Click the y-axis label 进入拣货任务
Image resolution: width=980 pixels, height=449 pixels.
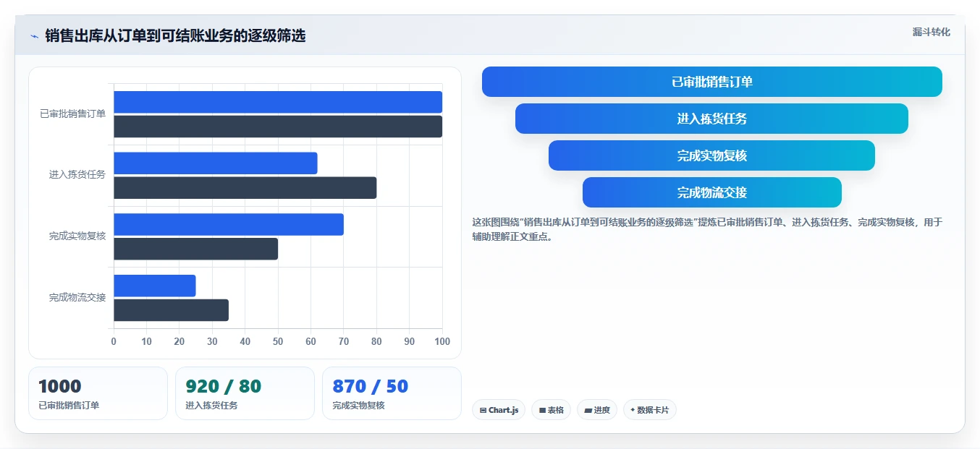coord(77,175)
